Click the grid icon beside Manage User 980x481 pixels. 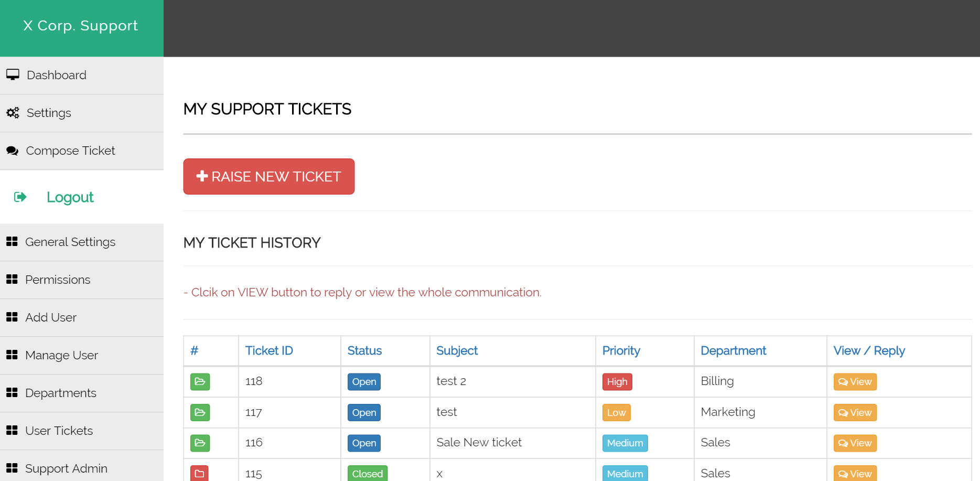[x=12, y=355]
